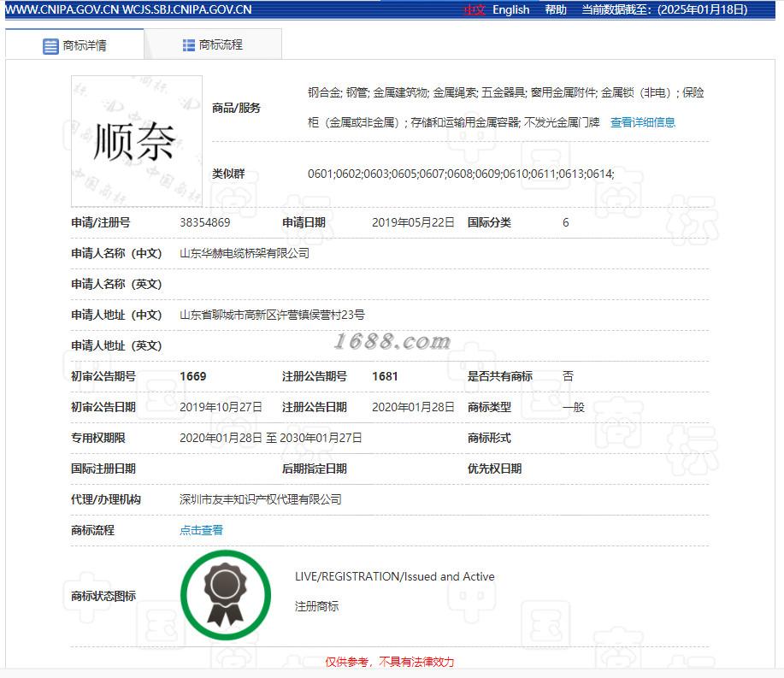The image size is (784, 678).
Task: Select agency name 深圳市友丰知识产权代理有限公司
Action: tap(261, 499)
